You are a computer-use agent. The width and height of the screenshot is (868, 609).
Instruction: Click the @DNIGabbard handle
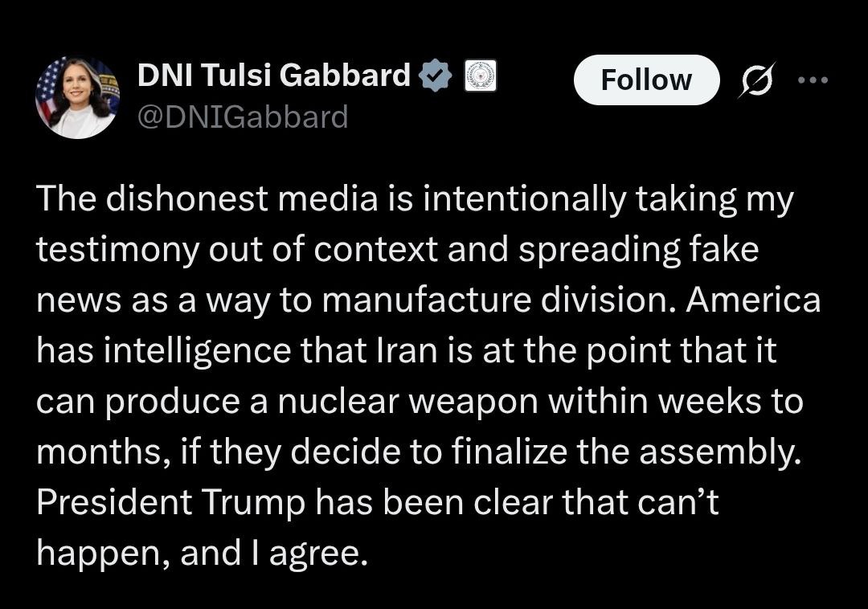point(243,117)
